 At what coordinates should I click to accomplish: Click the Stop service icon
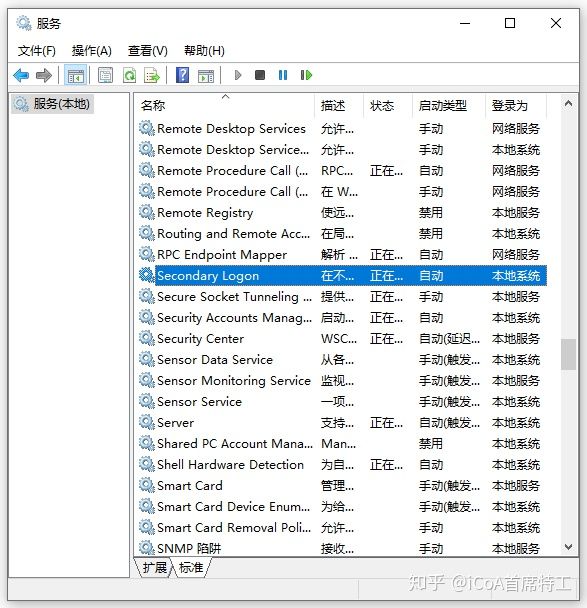pos(260,75)
